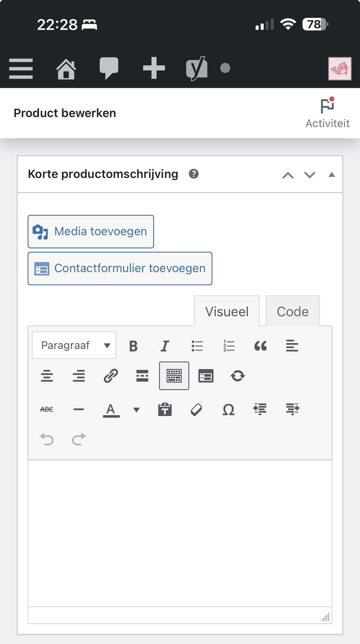360x644 pixels.
Task: Insert a numbered list
Action: (x=229, y=346)
